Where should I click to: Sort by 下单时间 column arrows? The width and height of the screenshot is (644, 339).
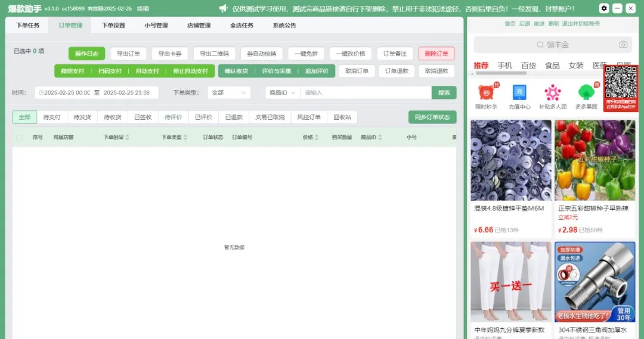128,138
